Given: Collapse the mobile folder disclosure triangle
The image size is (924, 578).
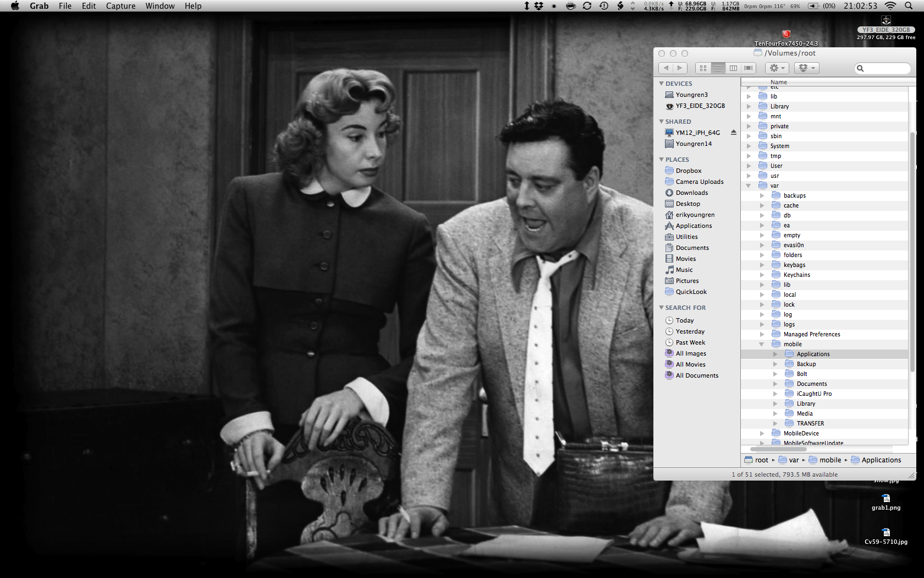Looking at the screenshot, I should (x=762, y=345).
